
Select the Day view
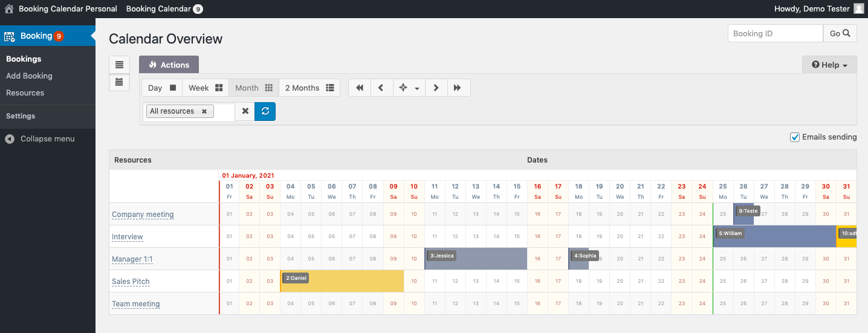(x=162, y=88)
